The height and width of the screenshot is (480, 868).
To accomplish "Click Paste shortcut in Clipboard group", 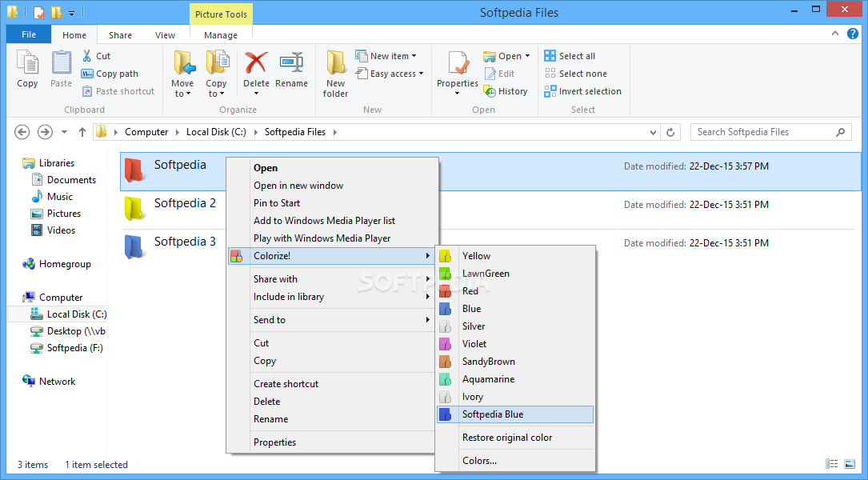I will pos(118,91).
